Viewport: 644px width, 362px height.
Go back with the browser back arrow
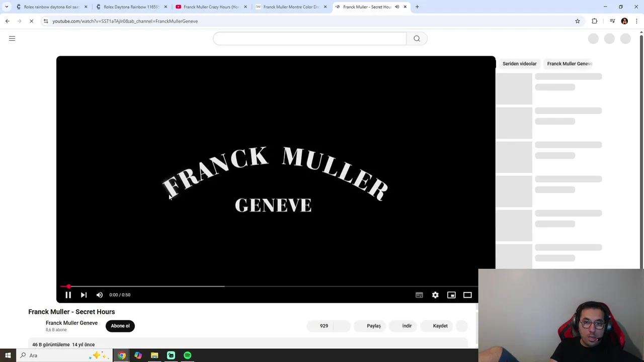pos(7,21)
